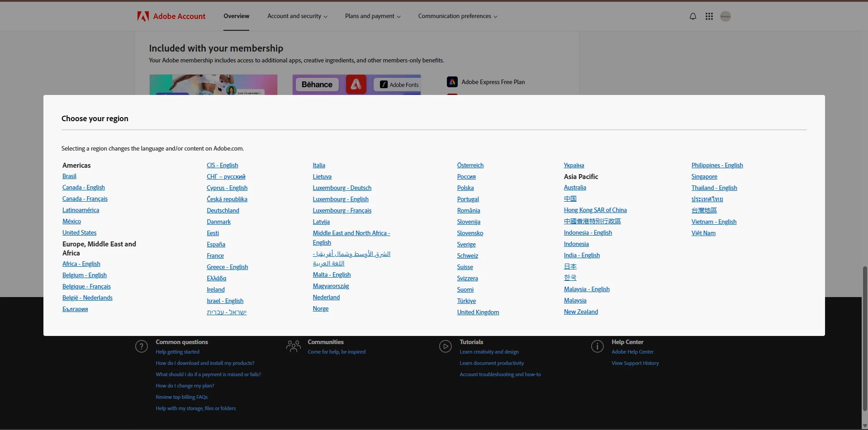Expand Plans and payment menu
This screenshot has height=430, width=868.
click(x=373, y=16)
